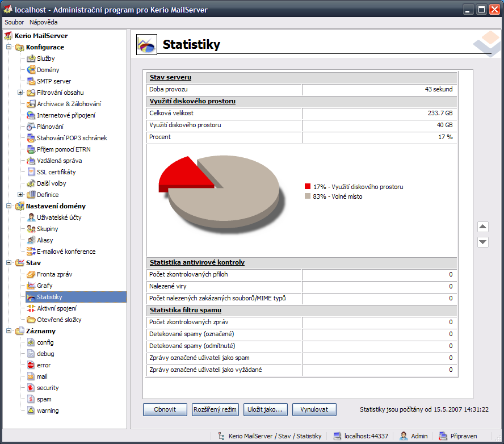Collapse the Nastavení domény node
The image size is (504, 444).
tap(9, 206)
